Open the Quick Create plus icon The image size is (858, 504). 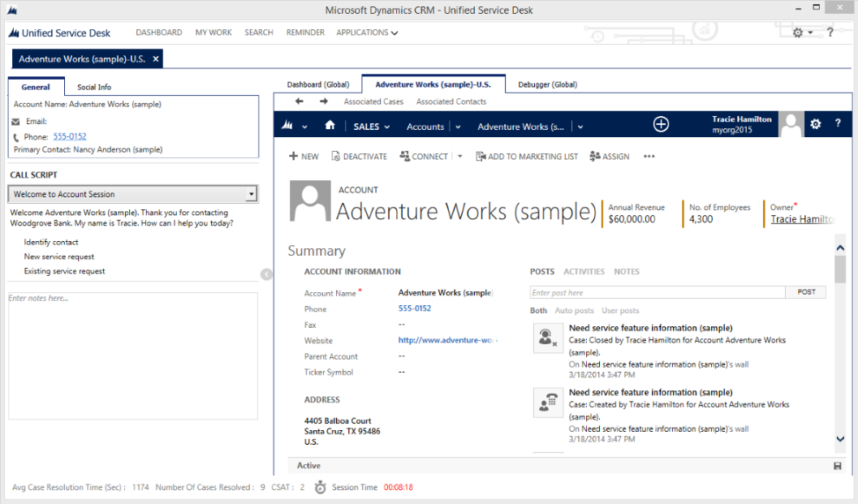[x=661, y=125]
